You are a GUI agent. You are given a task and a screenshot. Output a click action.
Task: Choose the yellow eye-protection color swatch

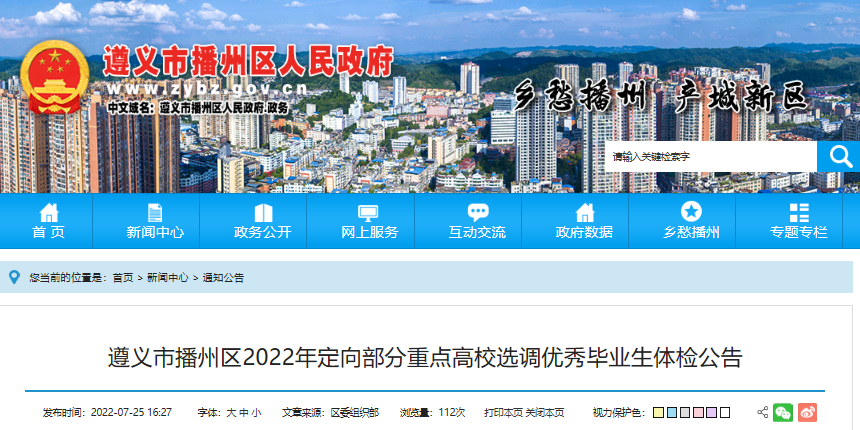click(x=659, y=412)
